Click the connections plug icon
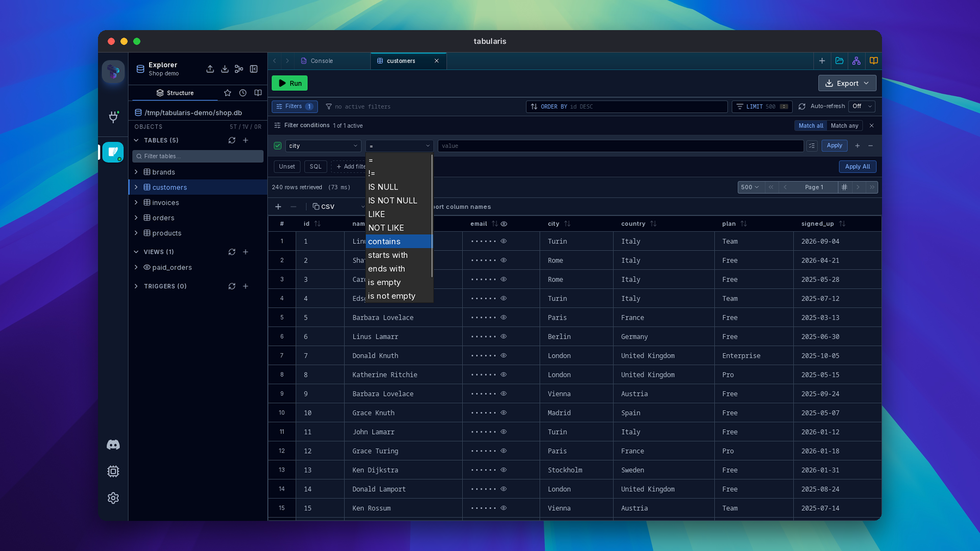 [113, 117]
